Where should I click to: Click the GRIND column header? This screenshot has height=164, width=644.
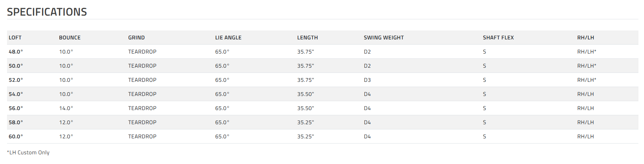point(136,38)
